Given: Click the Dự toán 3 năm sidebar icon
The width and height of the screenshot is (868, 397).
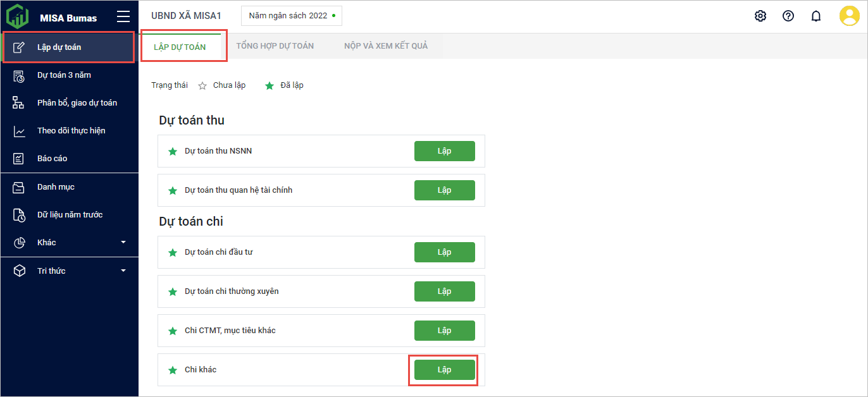Looking at the screenshot, I should click(x=19, y=75).
